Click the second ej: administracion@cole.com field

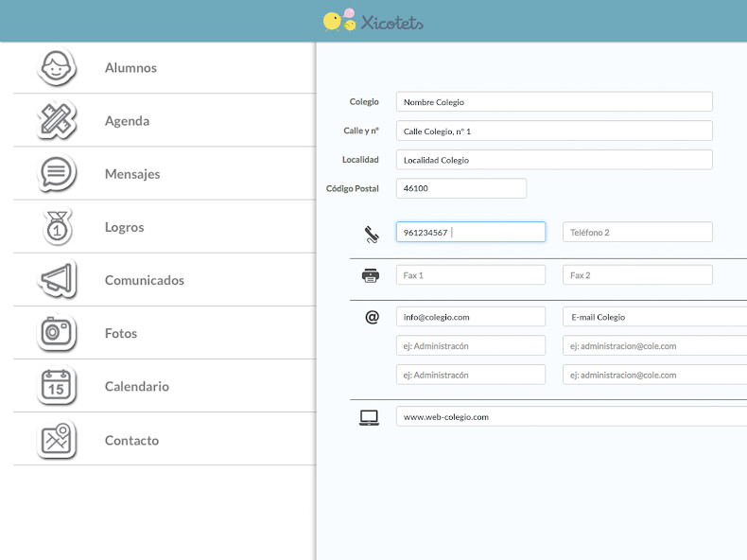tap(655, 375)
